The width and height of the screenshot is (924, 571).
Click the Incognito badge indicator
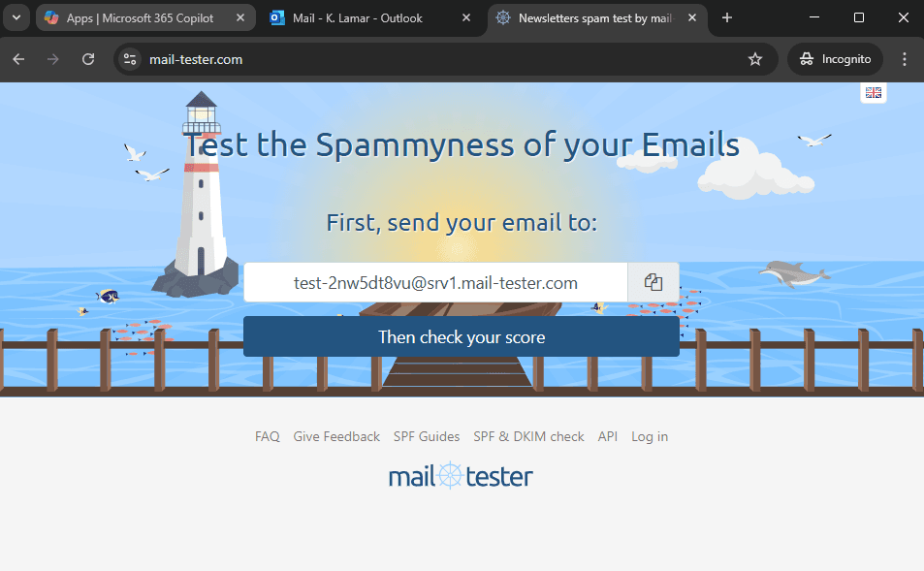tap(834, 59)
